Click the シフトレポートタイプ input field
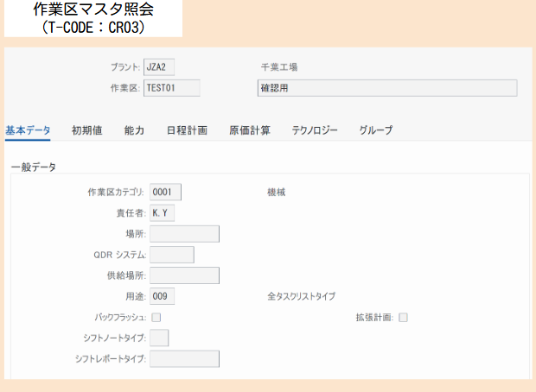The height and width of the screenshot is (392, 536). [185, 359]
